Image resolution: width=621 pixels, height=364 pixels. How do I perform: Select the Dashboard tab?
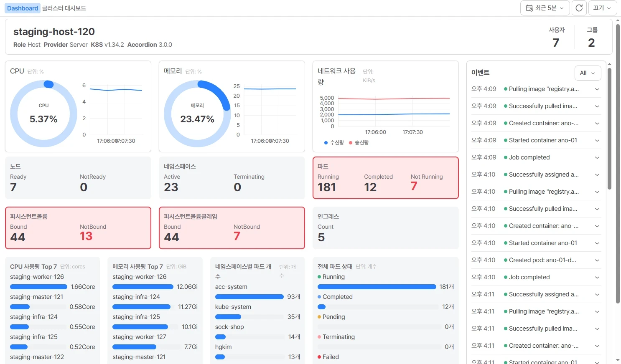(23, 8)
